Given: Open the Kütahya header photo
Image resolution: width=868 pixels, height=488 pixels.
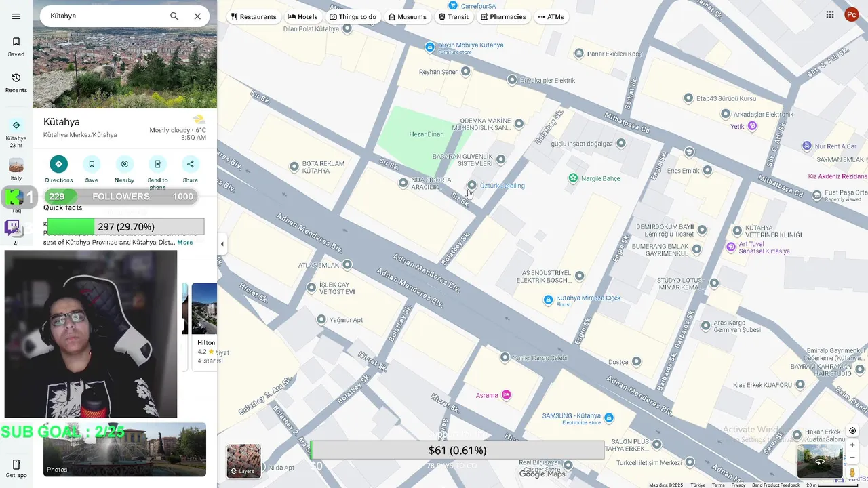Looking at the screenshot, I should [x=125, y=68].
